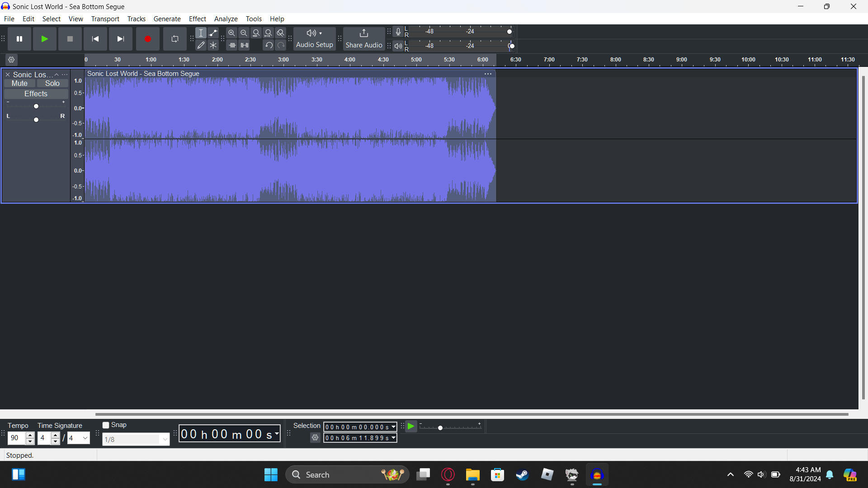Click the Undo arrow icon

[x=269, y=45]
